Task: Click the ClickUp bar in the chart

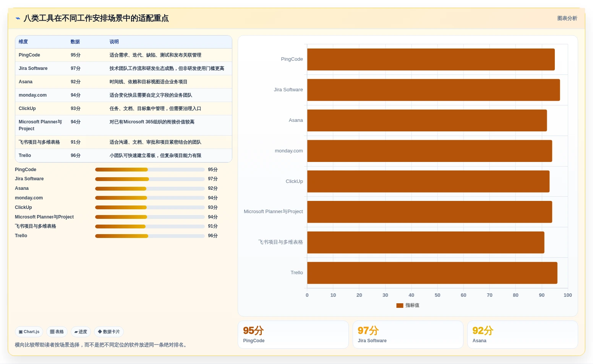Action: [428, 181]
